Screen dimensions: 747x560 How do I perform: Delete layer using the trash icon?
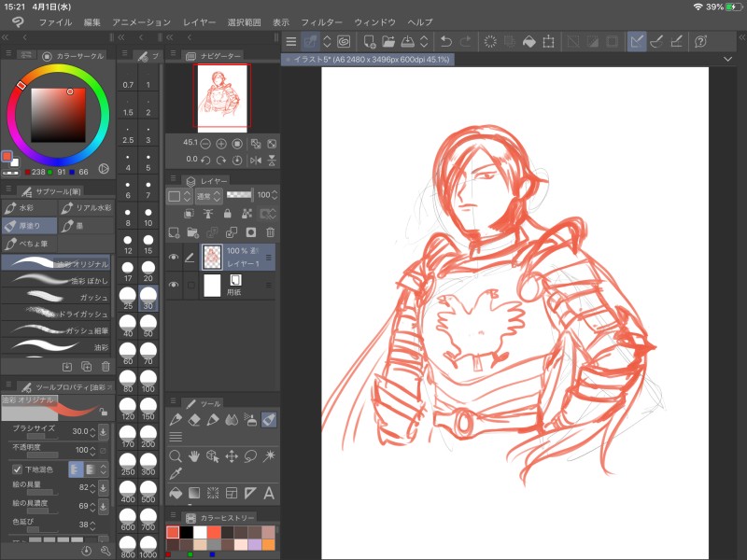(270, 232)
